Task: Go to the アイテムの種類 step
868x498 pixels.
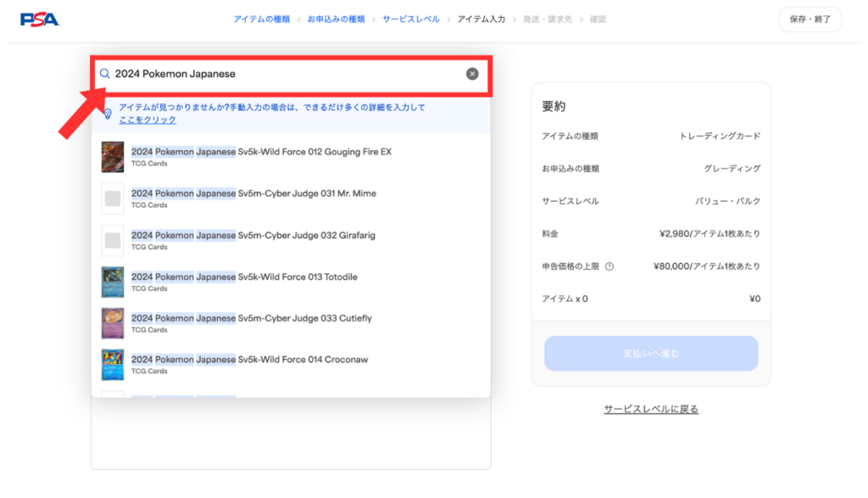Action: pyautogui.click(x=261, y=20)
